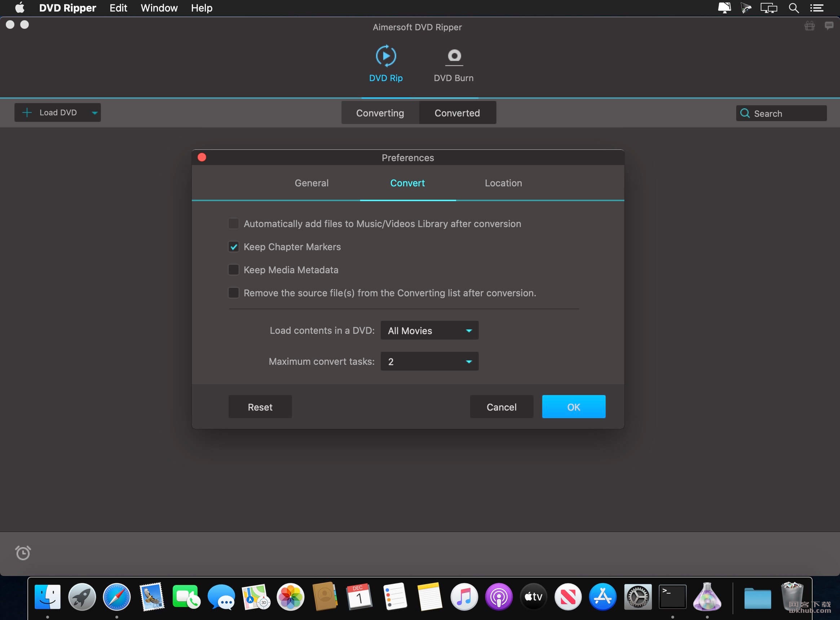This screenshot has width=840, height=620.
Task: Enable auto-add files to Music/Videos Library
Action: [234, 224]
